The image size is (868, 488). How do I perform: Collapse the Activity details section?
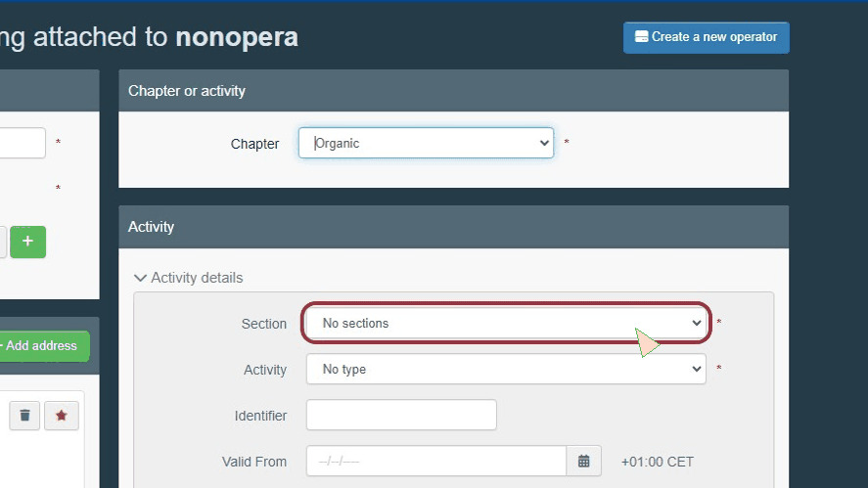click(x=140, y=278)
